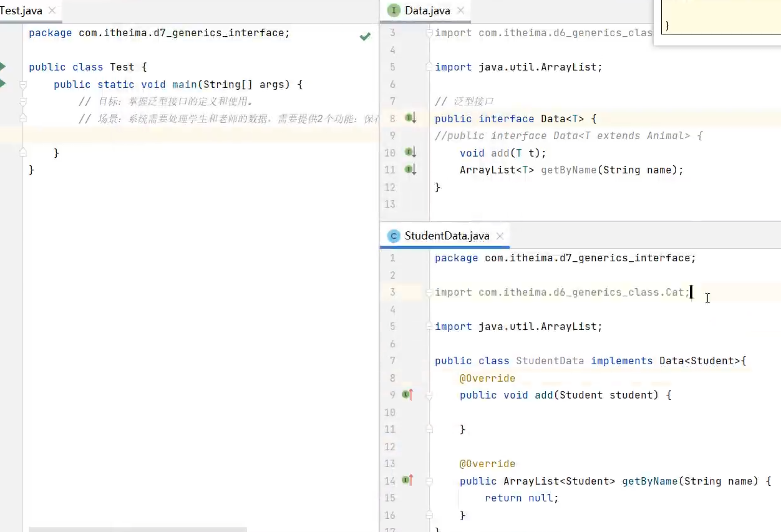781x532 pixels.
Task: Click first '@Override' annotation at line 8
Action: [x=487, y=378]
